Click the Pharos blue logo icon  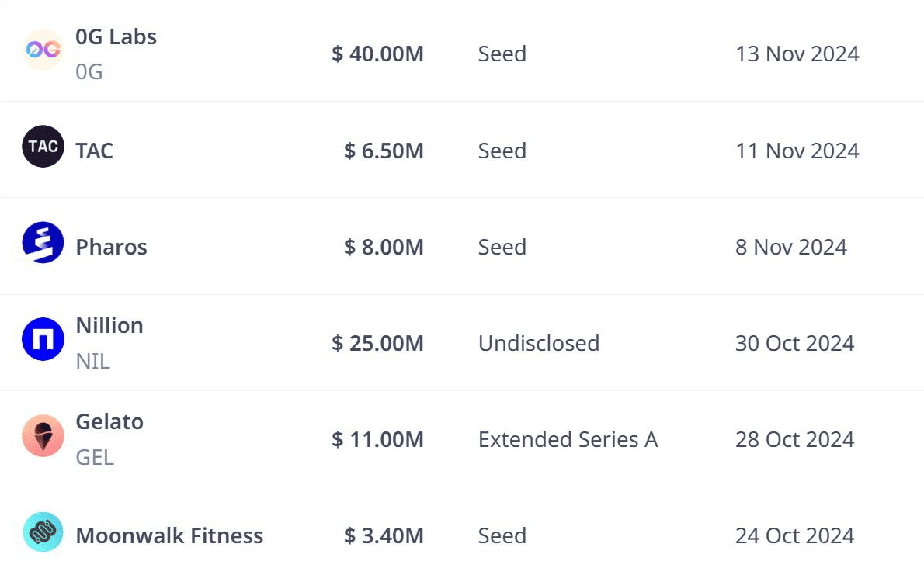43,243
